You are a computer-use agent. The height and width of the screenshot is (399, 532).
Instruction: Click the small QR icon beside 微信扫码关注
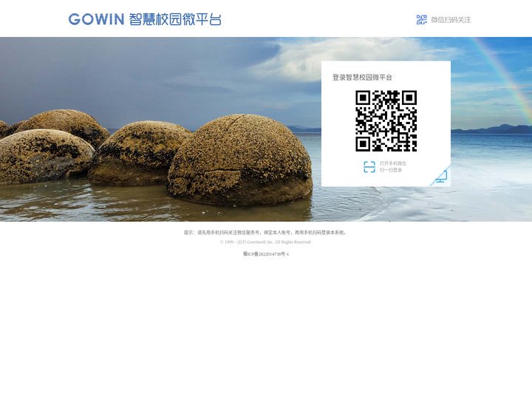421,20
